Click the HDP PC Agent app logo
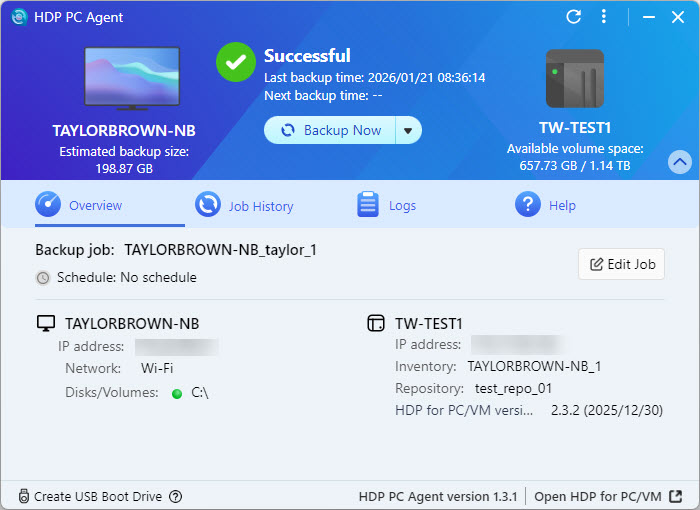 pyautogui.click(x=18, y=17)
